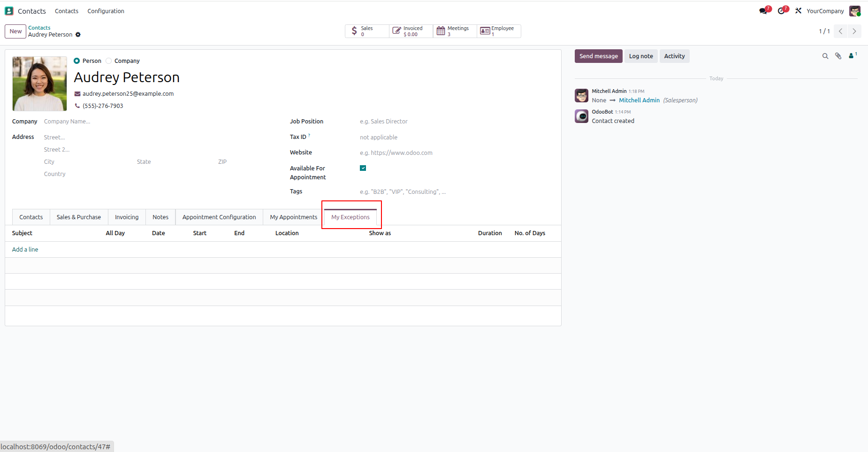Switch to the Appointment Configuration tab
Viewport: 868px width, 452px height.
219,217
